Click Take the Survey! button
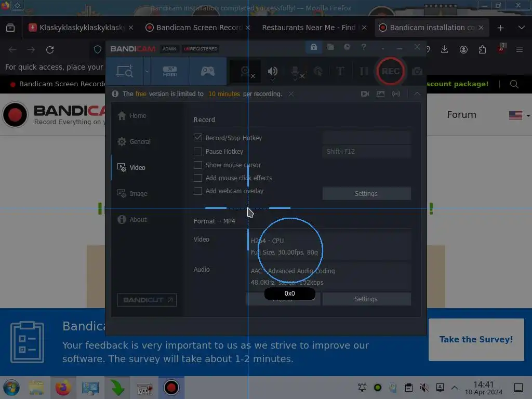Screen dimensions: 532x399 [476, 340]
